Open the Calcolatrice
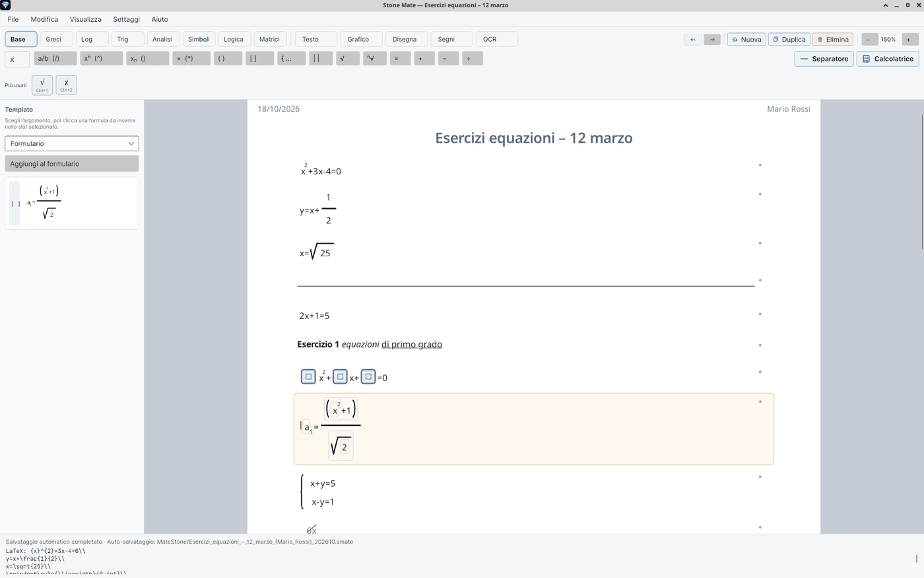 (x=888, y=59)
